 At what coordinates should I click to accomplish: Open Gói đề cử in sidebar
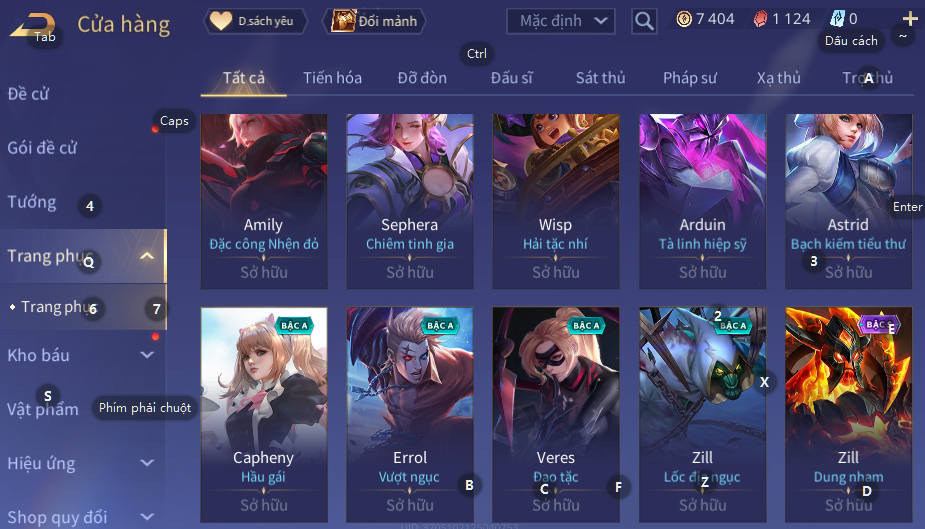[42, 147]
